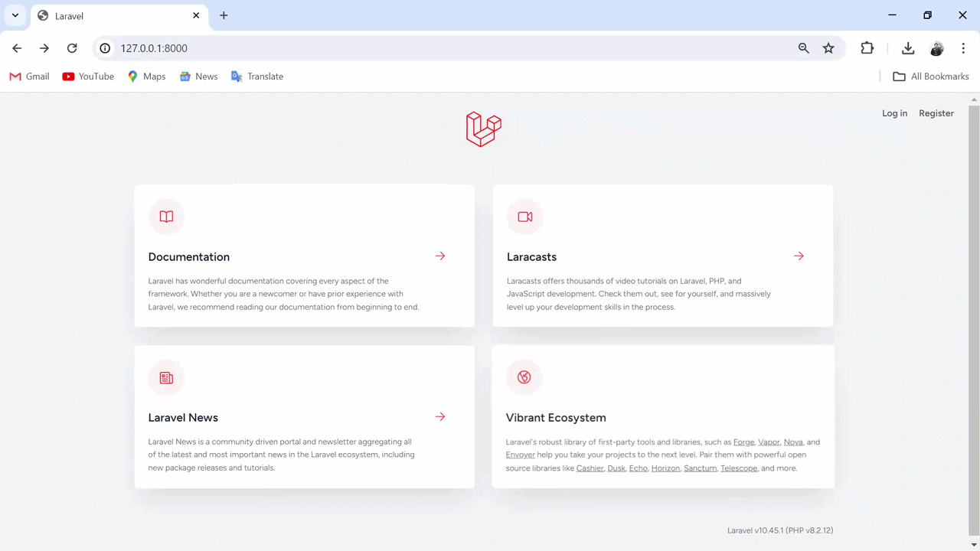This screenshot has height=551, width=980.
Task: Click the Laracasts video camera icon
Action: 525,217
